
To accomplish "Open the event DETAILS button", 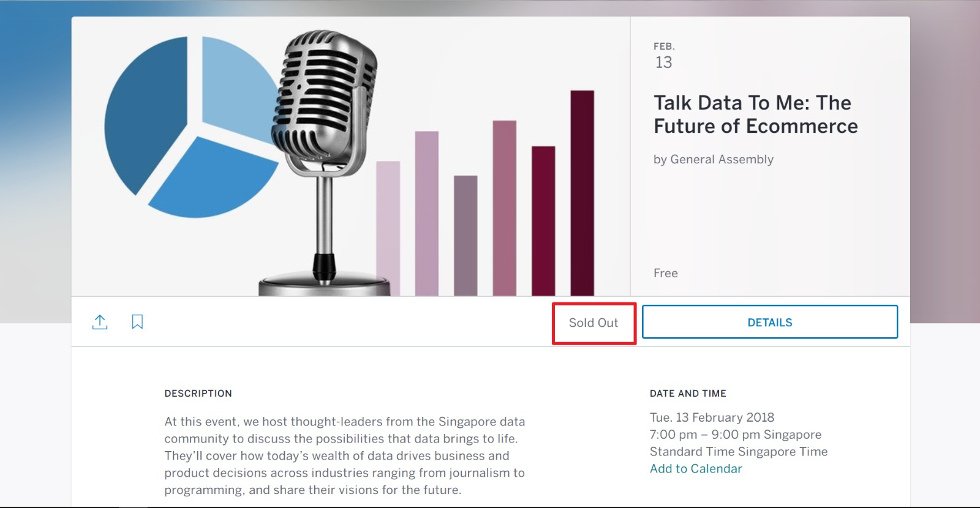I will pos(769,322).
